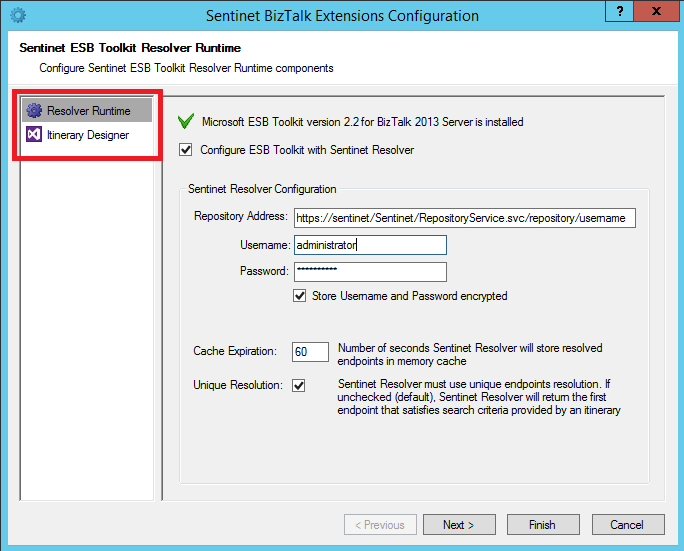The width and height of the screenshot is (684, 551).
Task: Focus the Repository Address text field
Action: (x=464, y=217)
